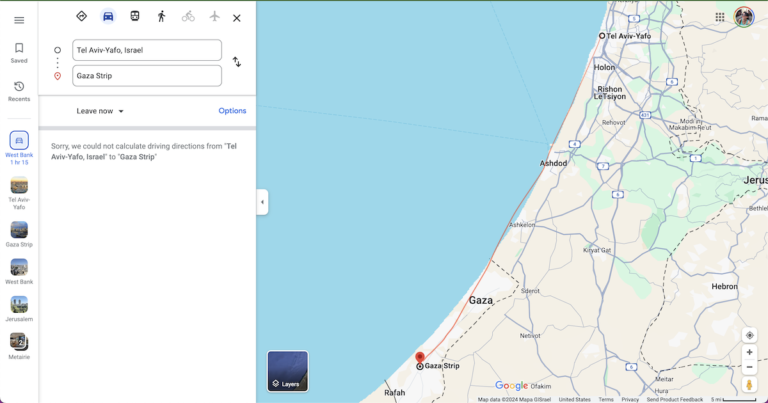Open route Options
Viewport: 768px width, 403px height.
tap(232, 111)
